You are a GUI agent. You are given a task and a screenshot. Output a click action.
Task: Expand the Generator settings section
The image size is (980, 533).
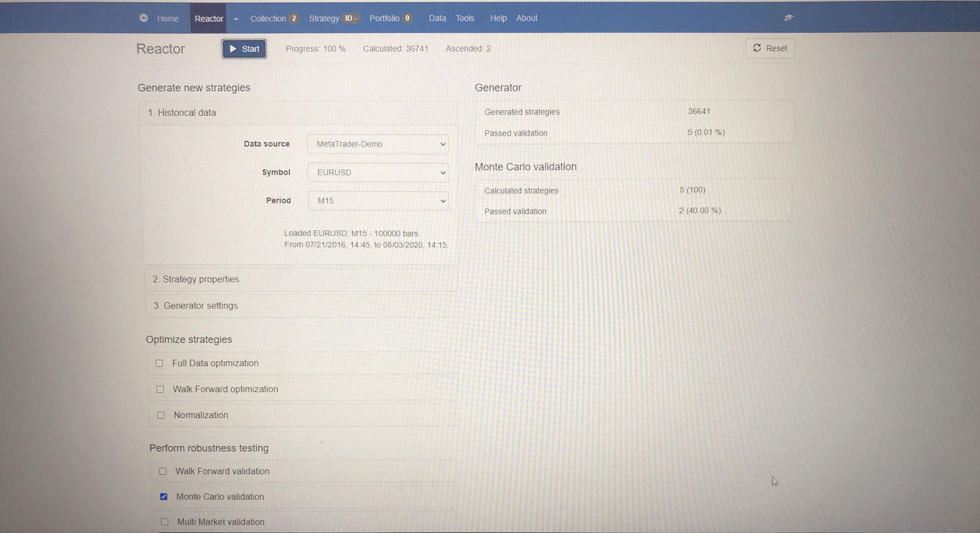[x=301, y=306]
